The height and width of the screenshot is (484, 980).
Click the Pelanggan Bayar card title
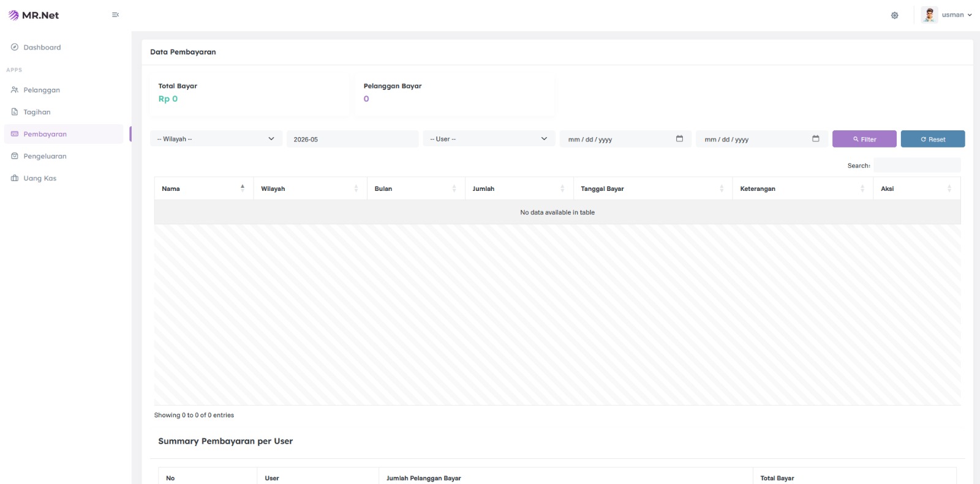tap(393, 86)
